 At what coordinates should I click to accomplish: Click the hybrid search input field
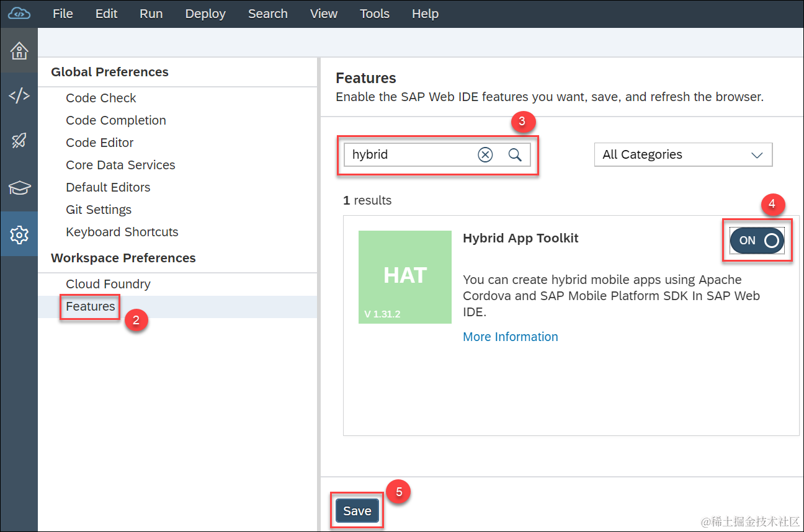[409, 155]
